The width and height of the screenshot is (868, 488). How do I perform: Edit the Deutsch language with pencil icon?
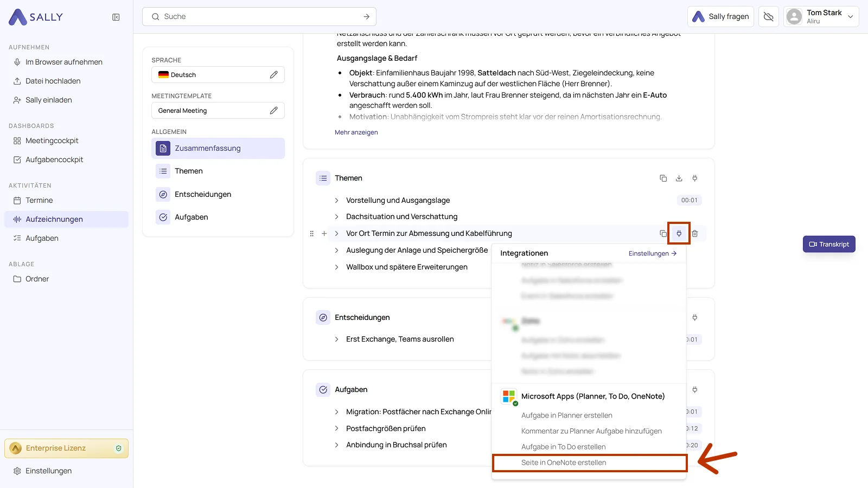pos(274,75)
